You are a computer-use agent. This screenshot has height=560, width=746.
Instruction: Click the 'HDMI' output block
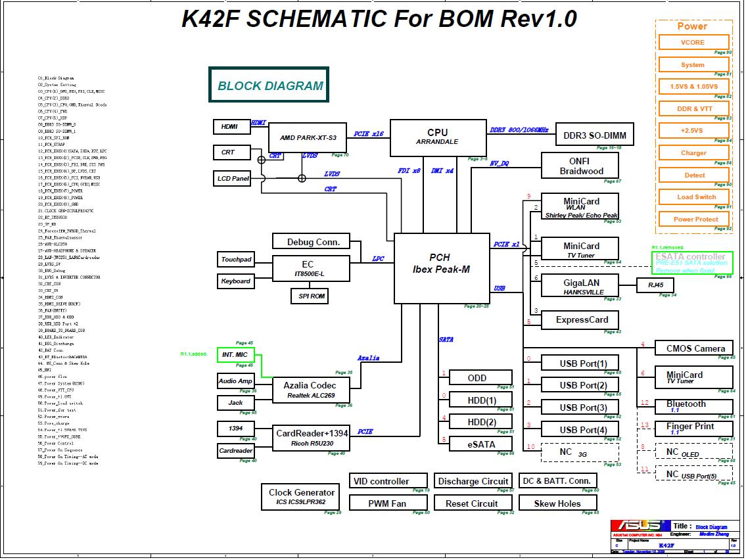[232, 127]
